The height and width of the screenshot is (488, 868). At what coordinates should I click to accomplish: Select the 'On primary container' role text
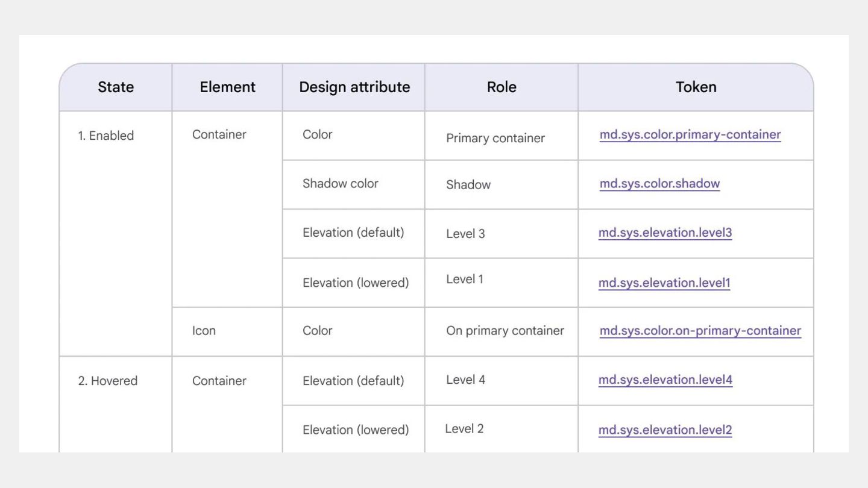[x=505, y=331]
